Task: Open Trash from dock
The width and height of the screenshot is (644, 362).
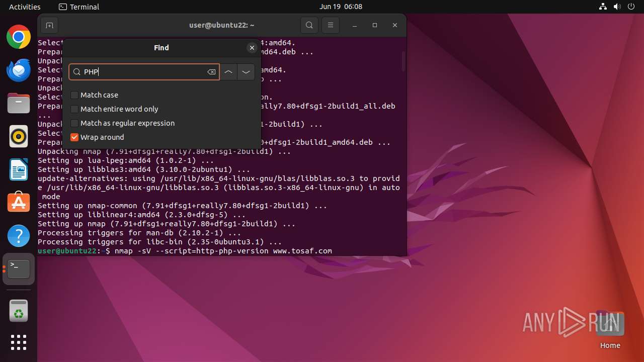Action: click(x=19, y=311)
